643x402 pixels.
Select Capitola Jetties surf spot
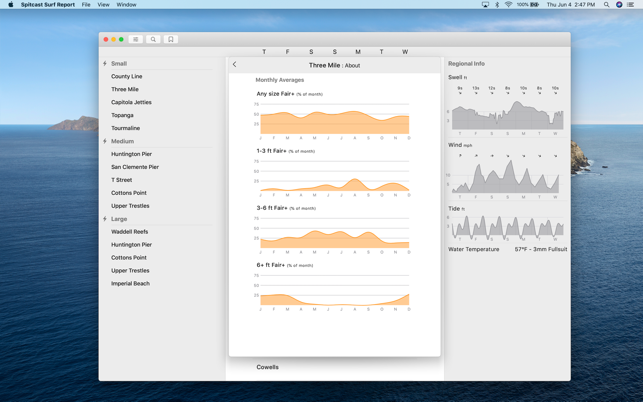[x=131, y=102]
